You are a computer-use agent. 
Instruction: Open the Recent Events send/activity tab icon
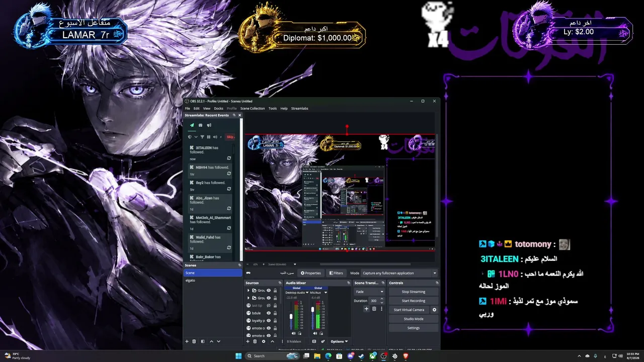(192, 125)
